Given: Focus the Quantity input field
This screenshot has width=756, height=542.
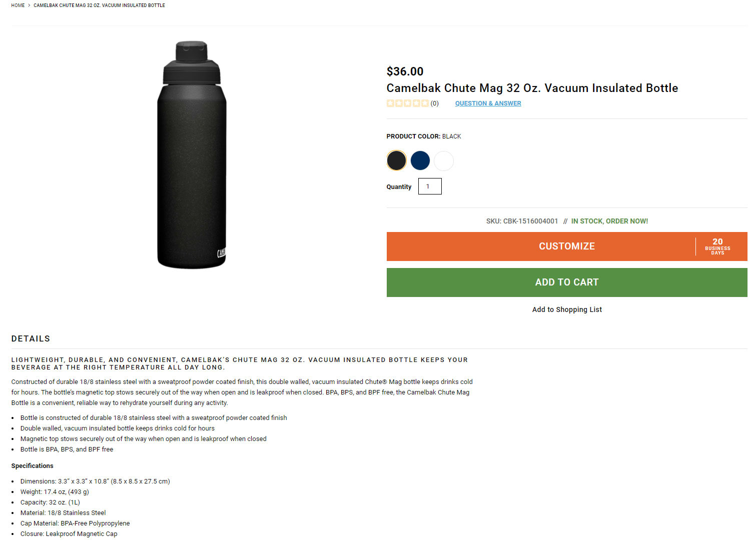Looking at the screenshot, I should pyautogui.click(x=430, y=186).
